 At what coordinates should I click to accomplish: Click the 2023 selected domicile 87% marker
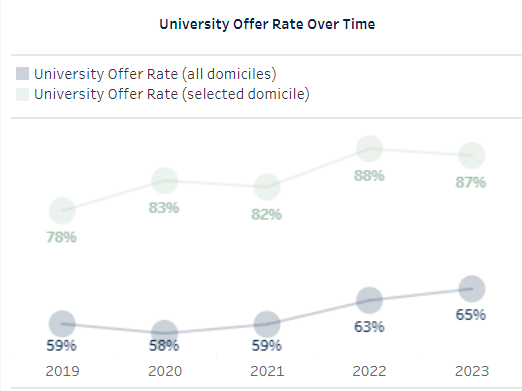[472, 155]
